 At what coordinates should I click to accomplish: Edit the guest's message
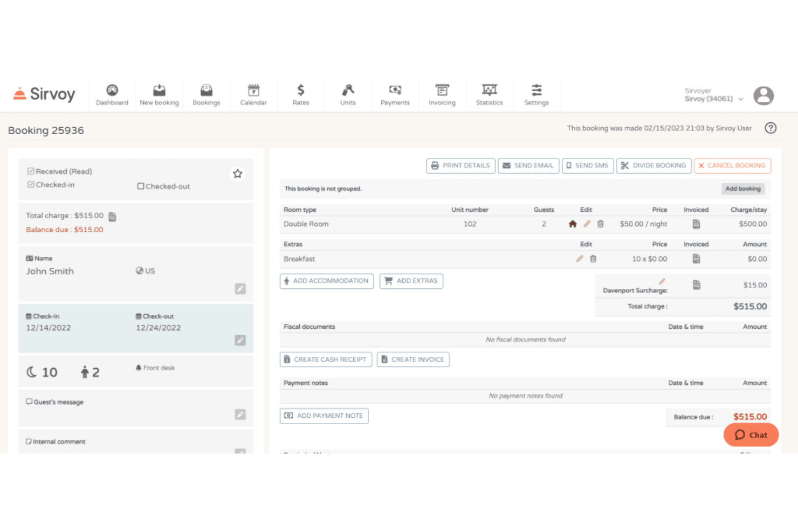tap(240, 414)
